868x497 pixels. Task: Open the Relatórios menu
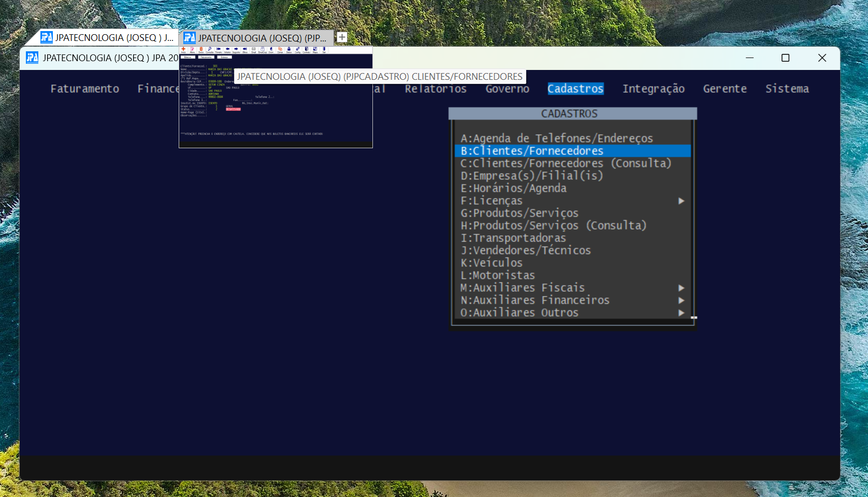[x=436, y=89]
